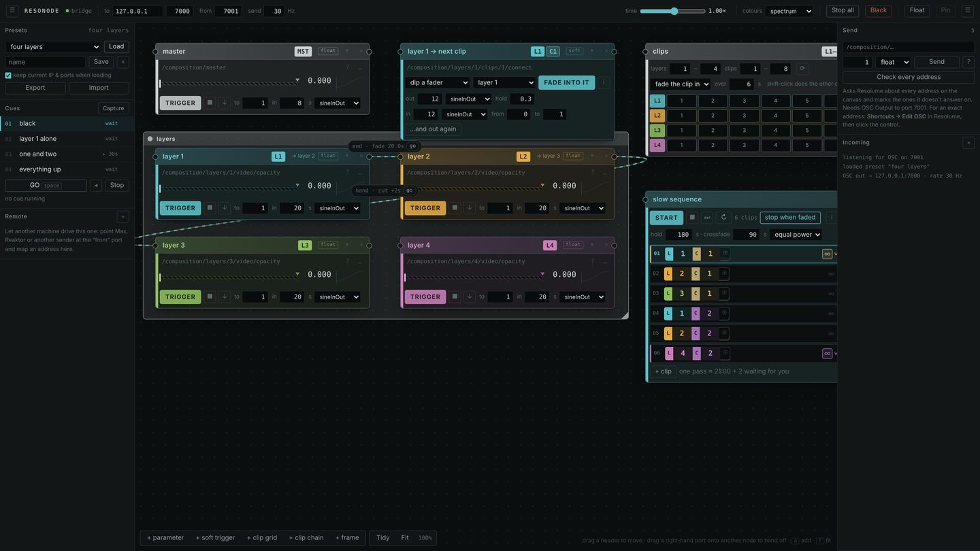This screenshot has height=551, width=980.
Task: Click the preset name input field
Action: click(46, 62)
